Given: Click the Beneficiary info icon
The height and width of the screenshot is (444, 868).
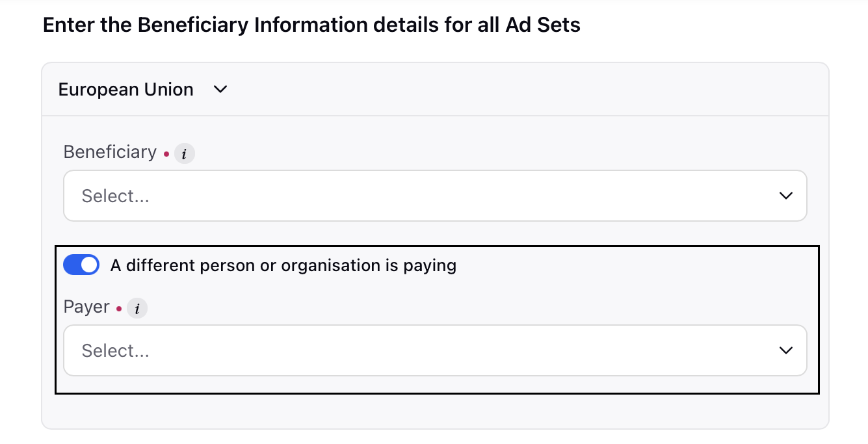Looking at the screenshot, I should click(185, 154).
